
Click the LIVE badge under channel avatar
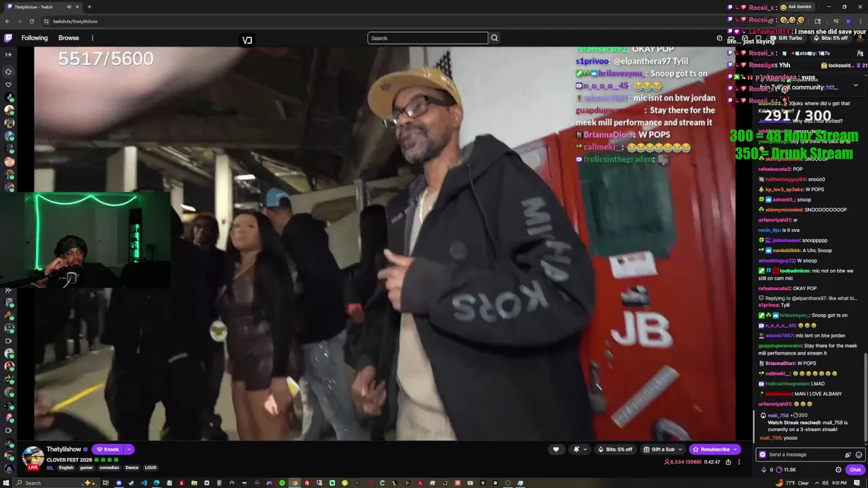point(33,468)
